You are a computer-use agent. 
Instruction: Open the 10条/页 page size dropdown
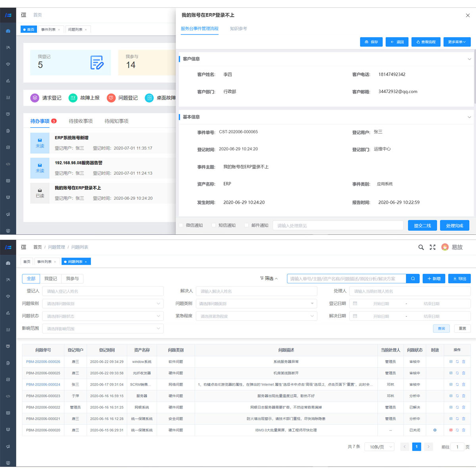coord(380,447)
